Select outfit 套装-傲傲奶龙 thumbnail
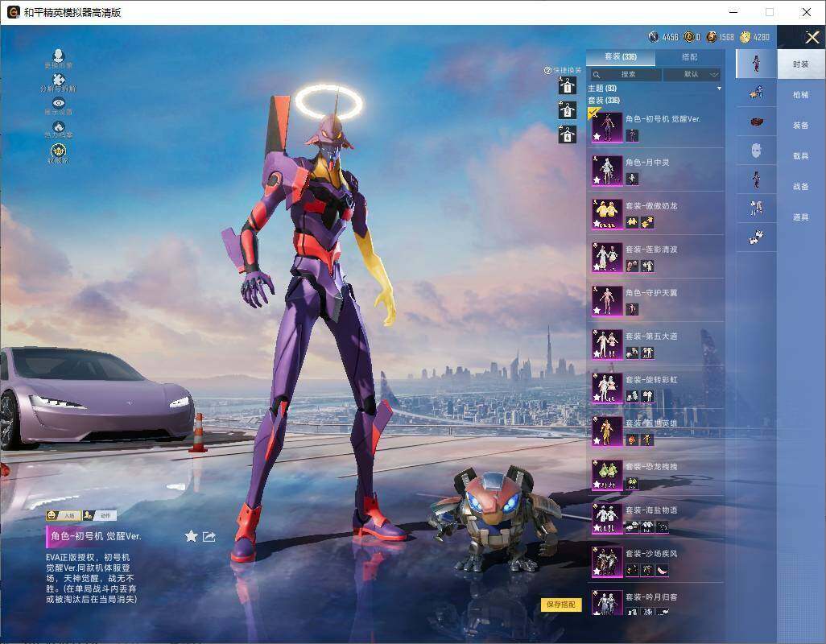 pos(607,214)
